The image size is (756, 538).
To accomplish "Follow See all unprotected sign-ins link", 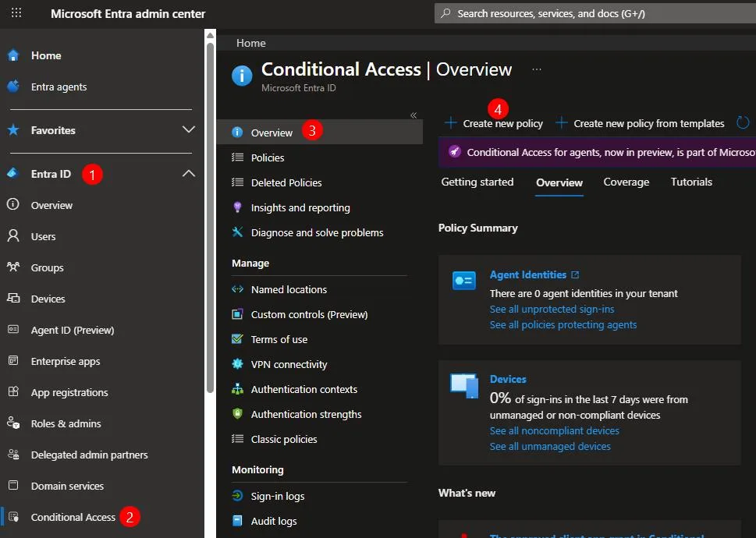I will click(x=552, y=310).
